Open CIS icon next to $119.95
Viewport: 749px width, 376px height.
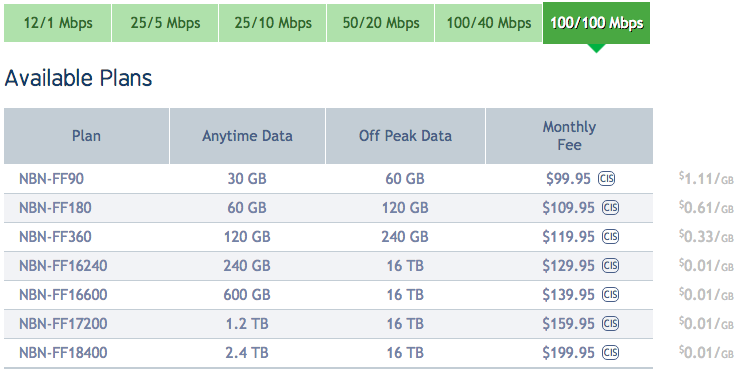click(x=610, y=237)
